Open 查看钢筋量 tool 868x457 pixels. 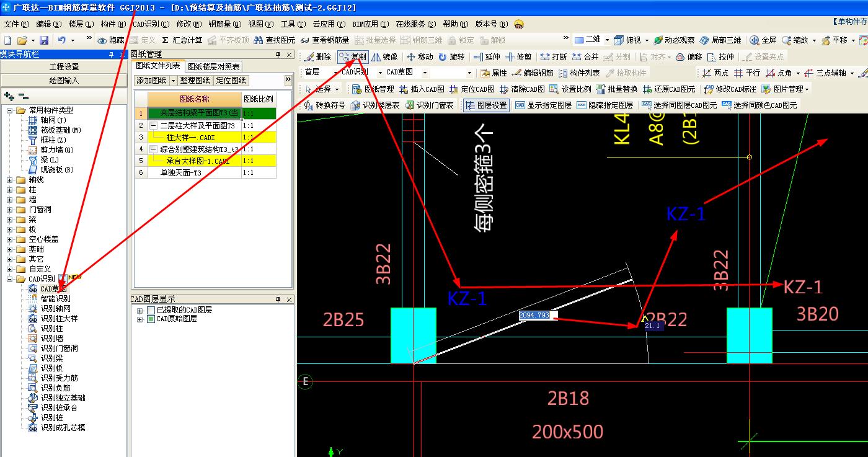tap(324, 40)
